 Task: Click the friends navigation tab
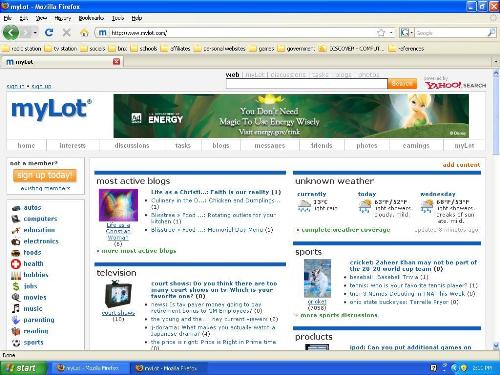[322, 146]
